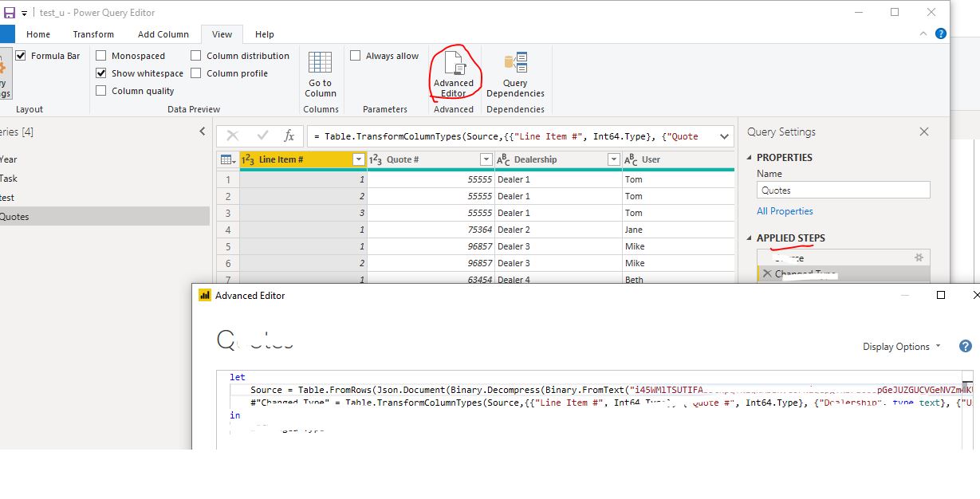Switch to the Home tab

38,34
